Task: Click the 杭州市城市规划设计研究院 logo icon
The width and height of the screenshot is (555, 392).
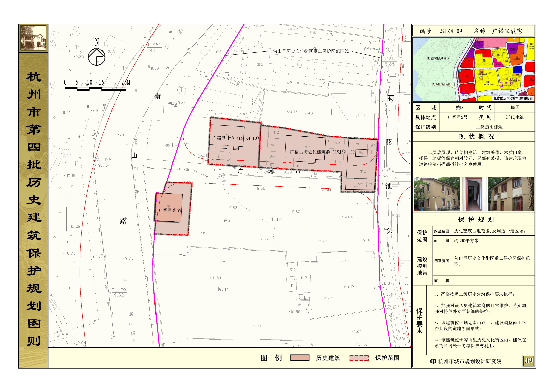Action: pos(433,361)
